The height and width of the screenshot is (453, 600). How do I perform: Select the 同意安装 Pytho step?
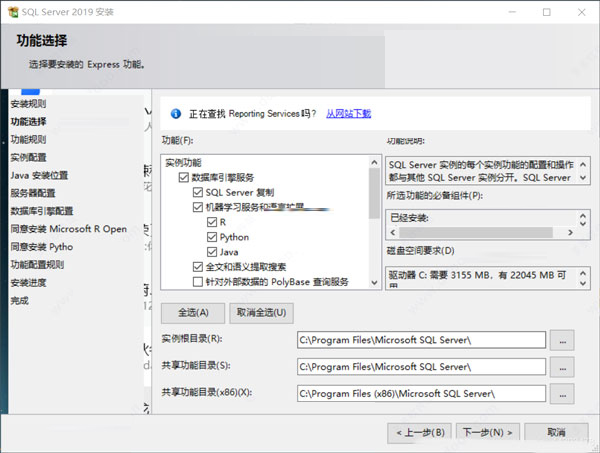click(42, 247)
